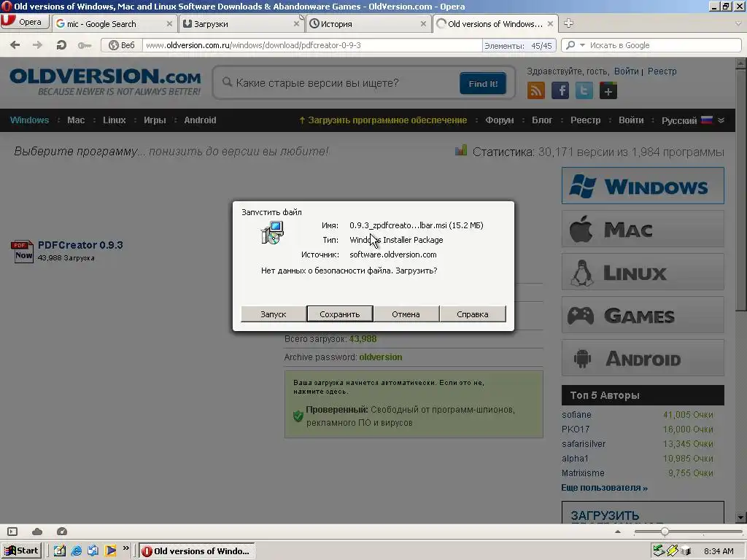Open the search engine dropdown arrow
747x560 pixels.
tap(582, 45)
